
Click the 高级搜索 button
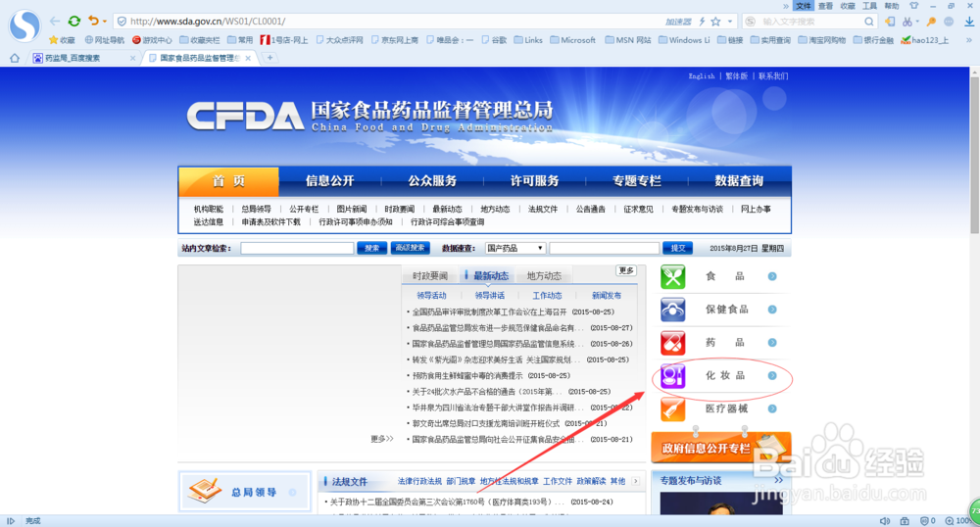pyautogui.click(x=410, y=248)
